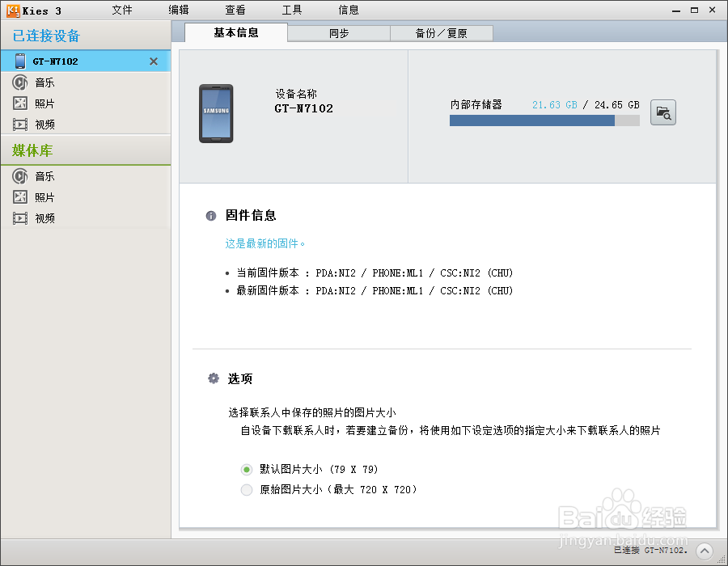
Task: Close the Kies 3 window
Action: [x=712, y=10]
